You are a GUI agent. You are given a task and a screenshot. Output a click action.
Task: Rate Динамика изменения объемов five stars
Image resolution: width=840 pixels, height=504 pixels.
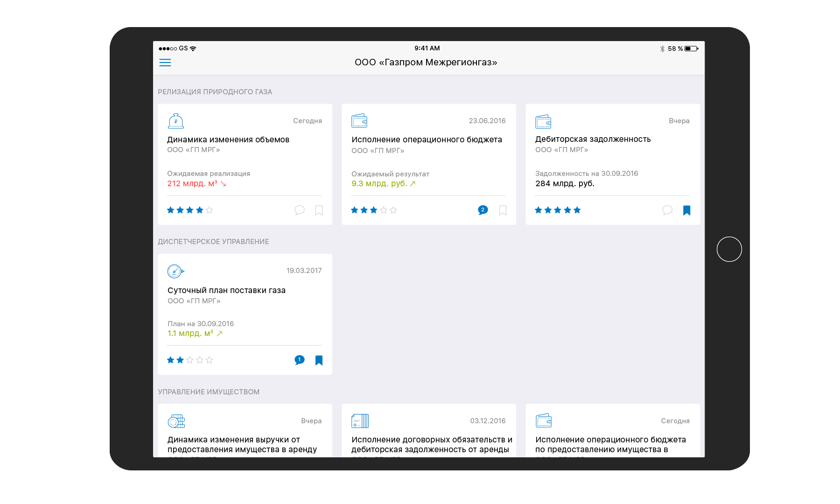tap(210, 210)
